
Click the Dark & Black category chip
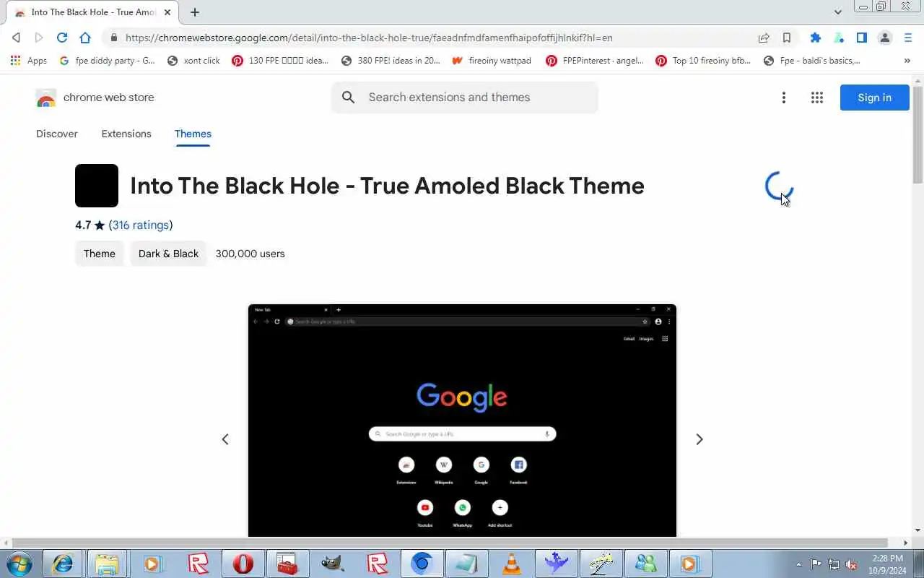[168, 254]
